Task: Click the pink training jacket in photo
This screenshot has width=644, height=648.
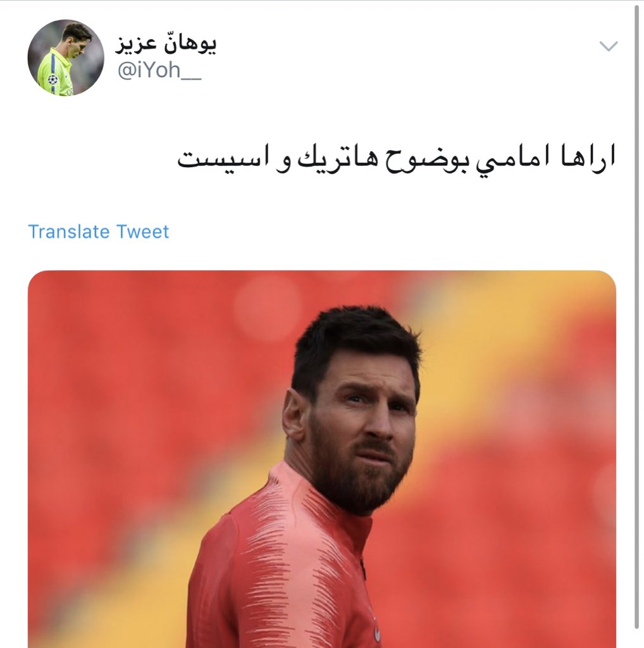Action: tap(281, 570)
